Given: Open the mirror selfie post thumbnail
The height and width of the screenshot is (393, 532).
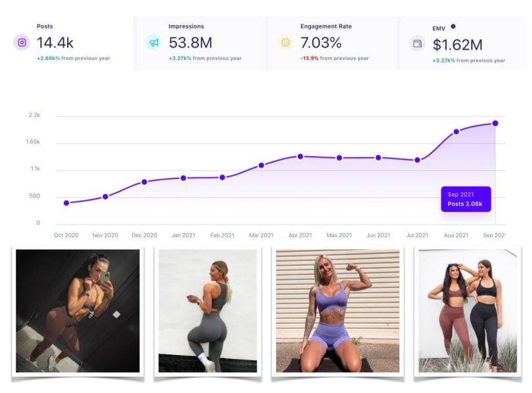Looking at the screenshot, I should pos(78,311).
